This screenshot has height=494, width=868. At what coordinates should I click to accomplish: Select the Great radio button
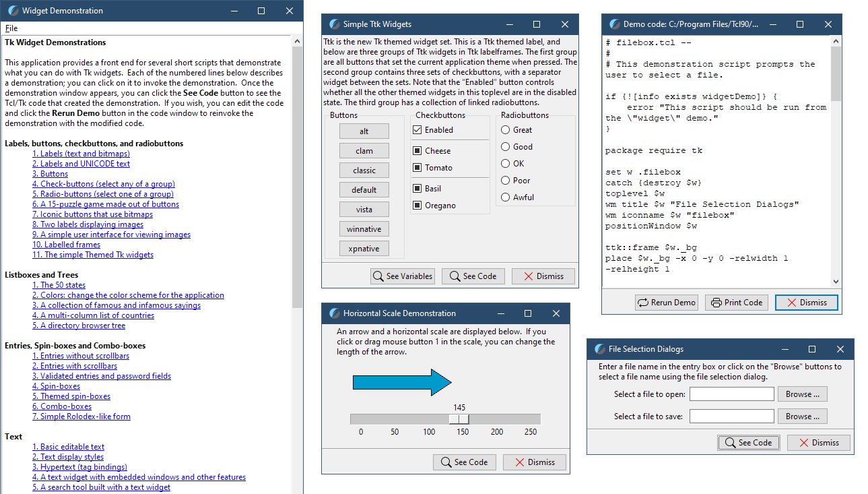point(506,130)
